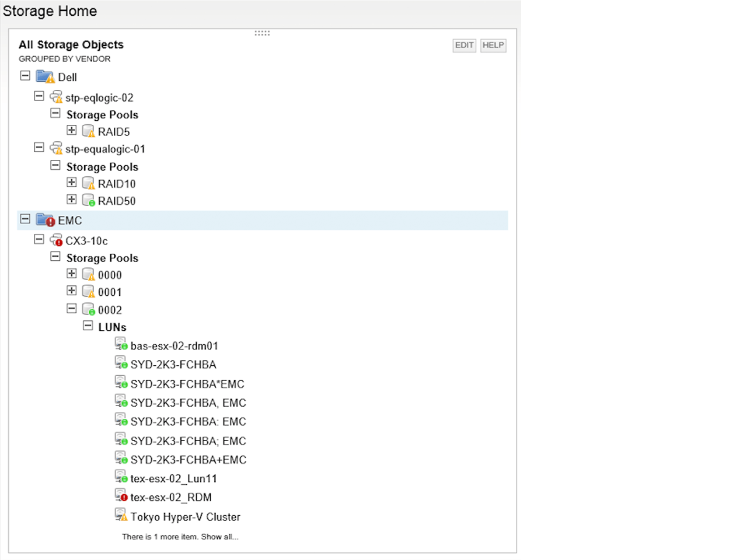Click the 0001 pool icon
The image size is (747, 560).
(89, 292)
